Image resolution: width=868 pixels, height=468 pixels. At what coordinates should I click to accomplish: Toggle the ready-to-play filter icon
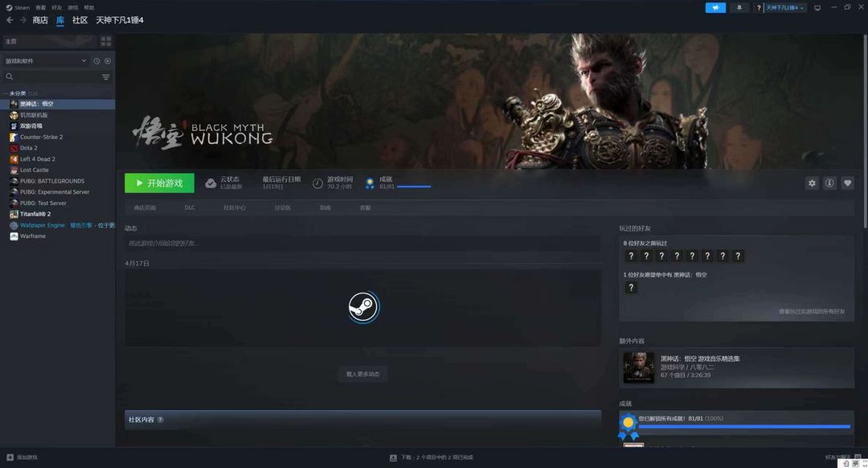click(108, 61)
